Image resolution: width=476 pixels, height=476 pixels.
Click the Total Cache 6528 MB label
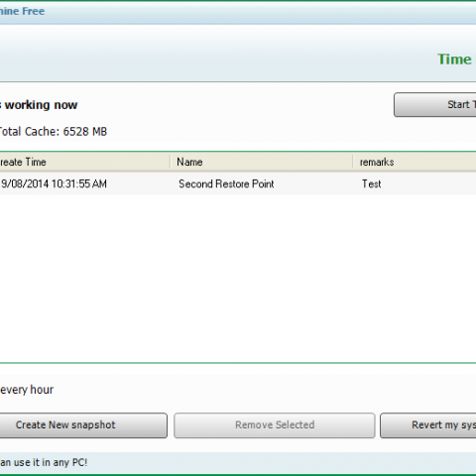pyautogui.click(x=53, y=132)
